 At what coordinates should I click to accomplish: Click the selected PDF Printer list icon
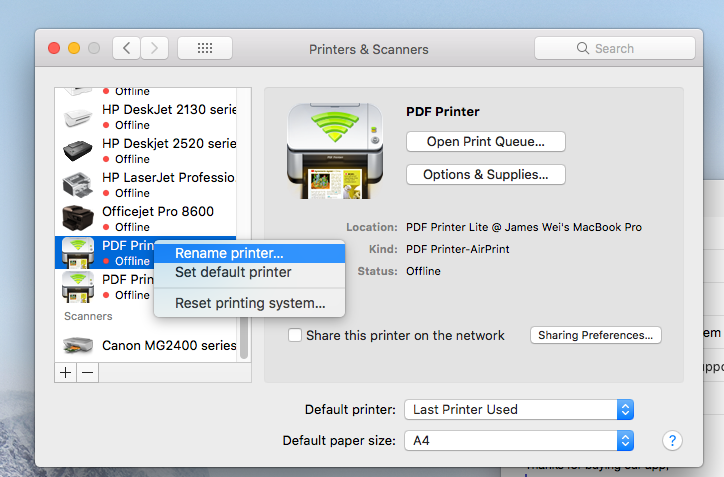point(78,253)
